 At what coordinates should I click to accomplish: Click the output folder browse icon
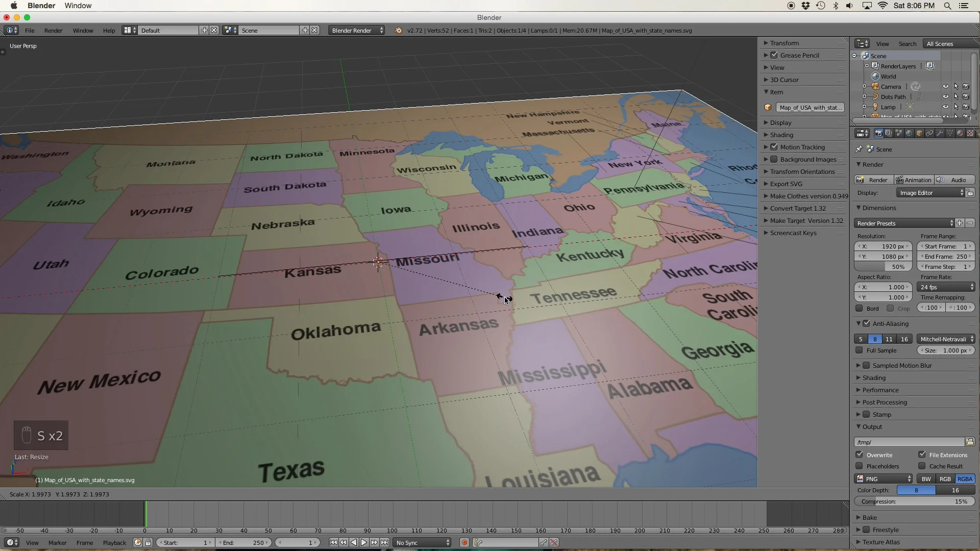(969, 442)
